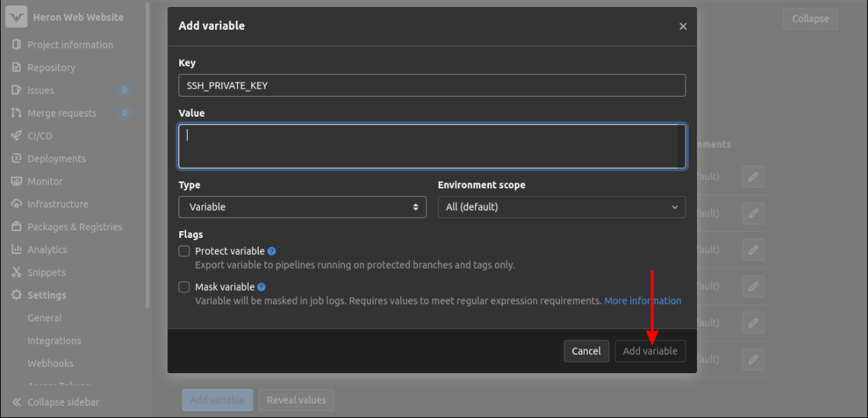Open Analytics in the sidebar
Screen dimensions: 868x418
pos(47,249)
